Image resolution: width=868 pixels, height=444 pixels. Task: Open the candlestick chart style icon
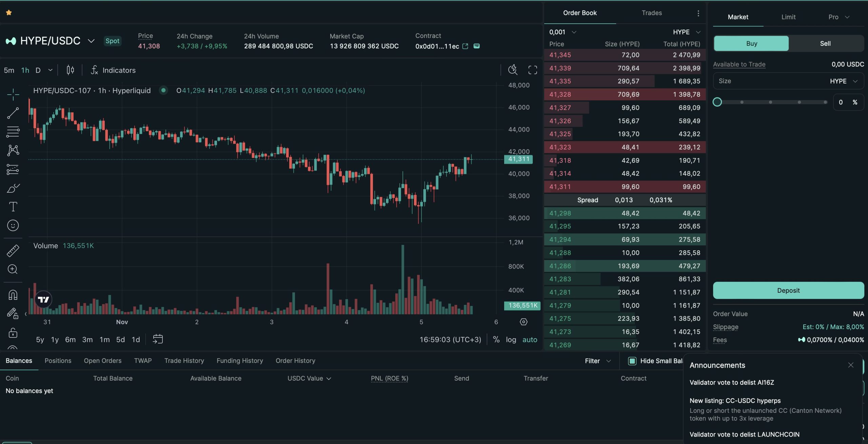pos(70,70)
